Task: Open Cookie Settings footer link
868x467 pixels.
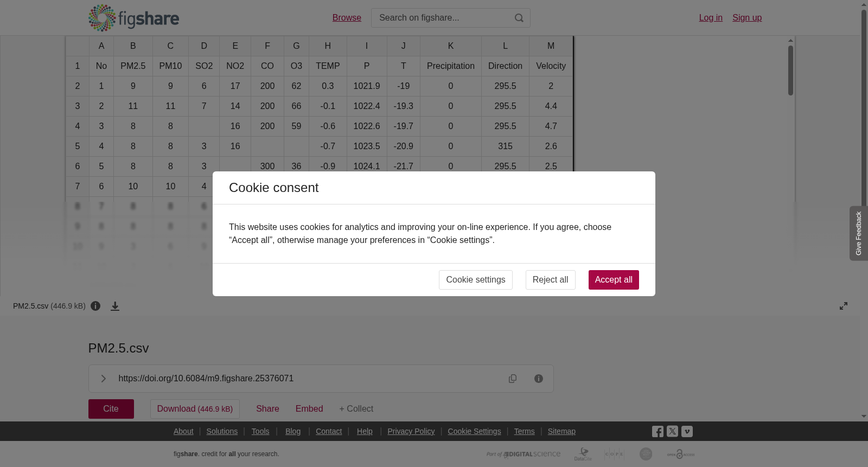Action: [x=474, y=431]
